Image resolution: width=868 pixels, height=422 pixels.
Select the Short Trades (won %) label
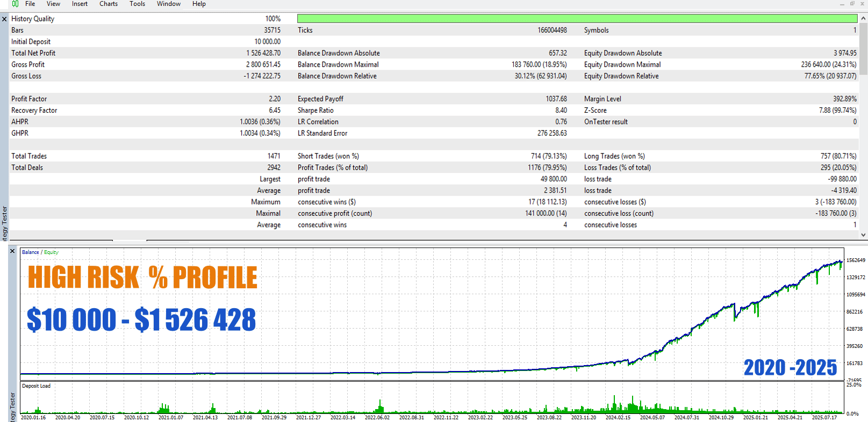point(328,156)
